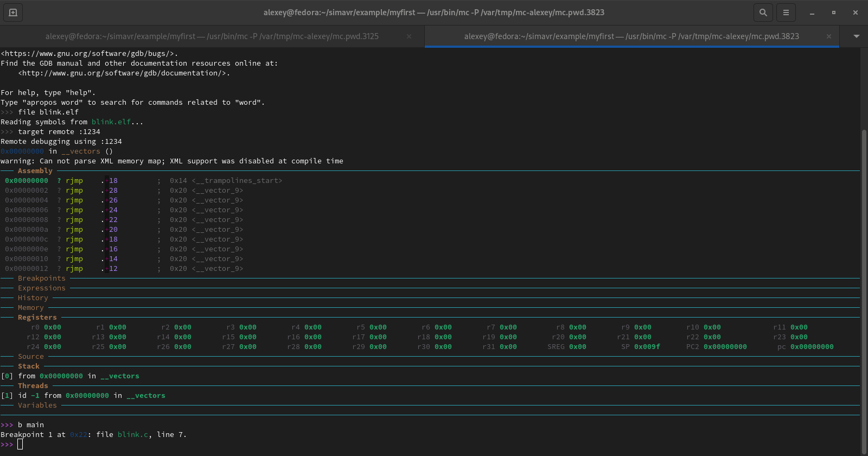
Task: Select the mc.pwd.3823 terminal tab
Action: click(x=631, y=36)
